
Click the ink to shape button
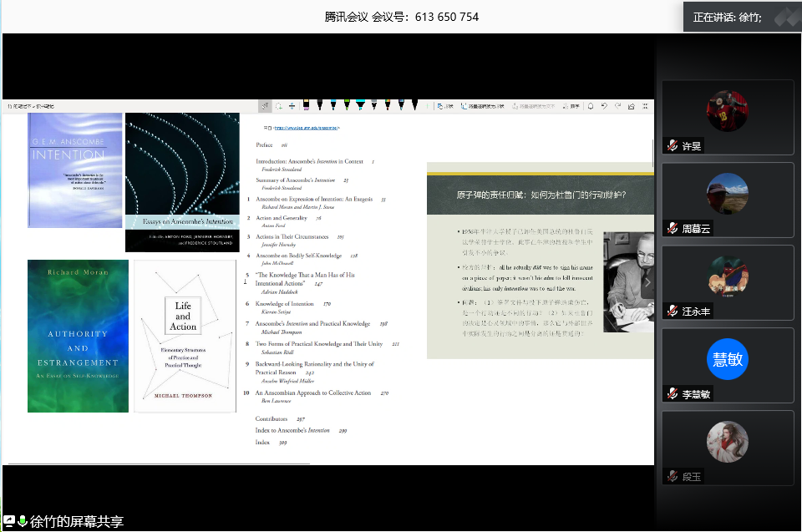point(482,106)
